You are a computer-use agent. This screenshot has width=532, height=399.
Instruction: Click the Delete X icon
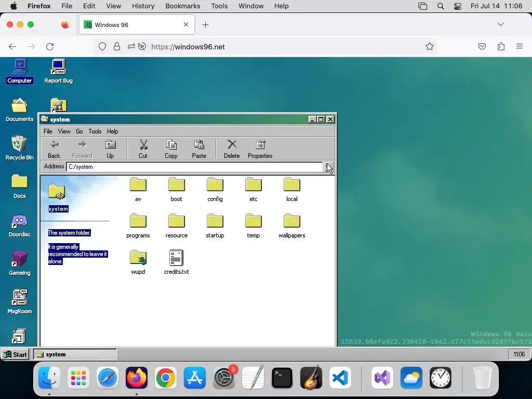coord(232,144)
